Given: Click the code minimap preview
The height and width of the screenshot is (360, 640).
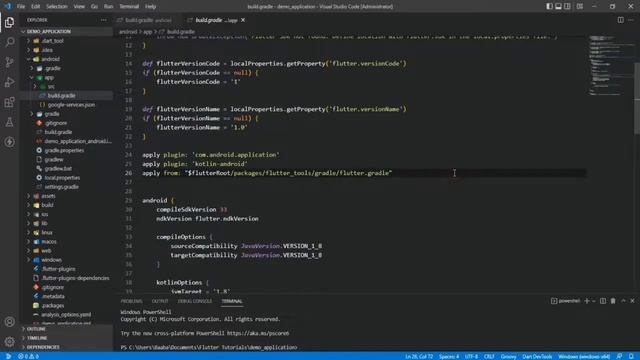Looking at the screenshot, I should (611, 65).
